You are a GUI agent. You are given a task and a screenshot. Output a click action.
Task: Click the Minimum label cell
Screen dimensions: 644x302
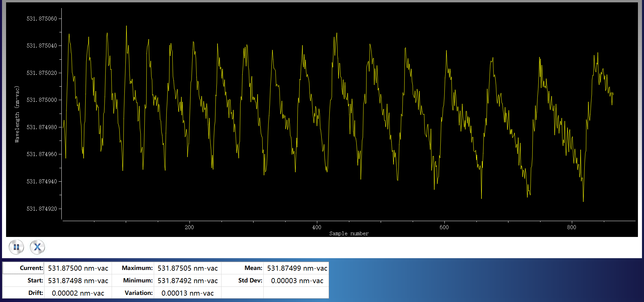point(133,281)
